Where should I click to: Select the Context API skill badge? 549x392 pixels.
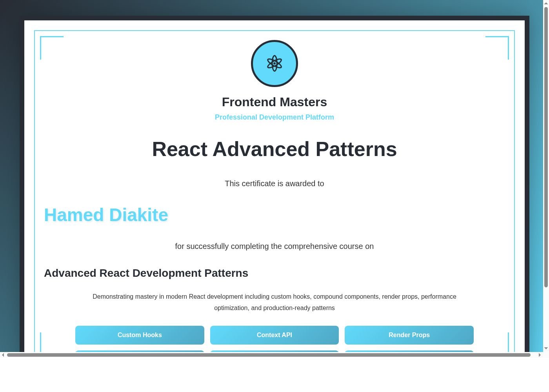(x=274, y=335)
